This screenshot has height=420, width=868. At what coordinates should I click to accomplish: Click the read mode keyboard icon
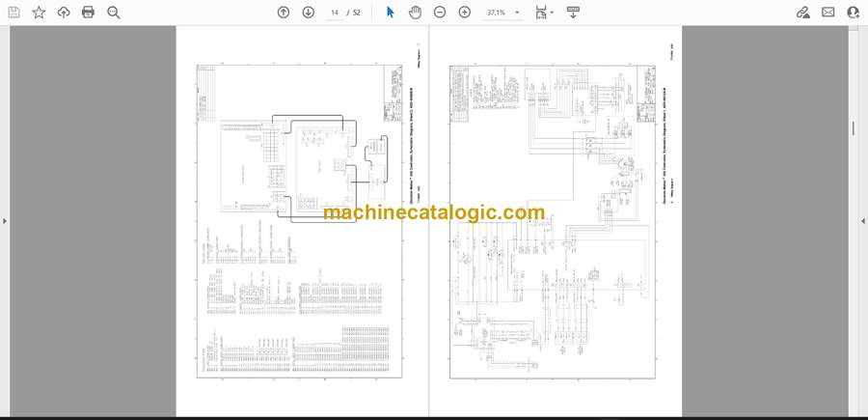(574, 13)
